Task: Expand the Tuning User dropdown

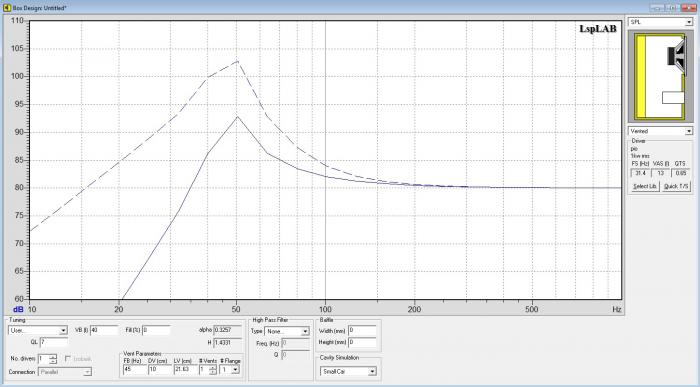Action: pos(38,331)
